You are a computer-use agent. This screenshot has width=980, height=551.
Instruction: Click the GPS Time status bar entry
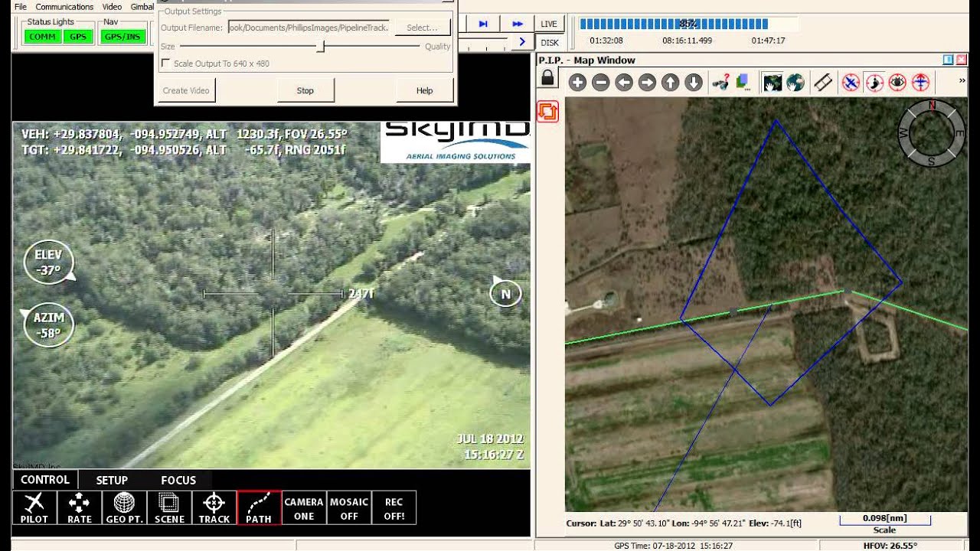tap(674, 546)
